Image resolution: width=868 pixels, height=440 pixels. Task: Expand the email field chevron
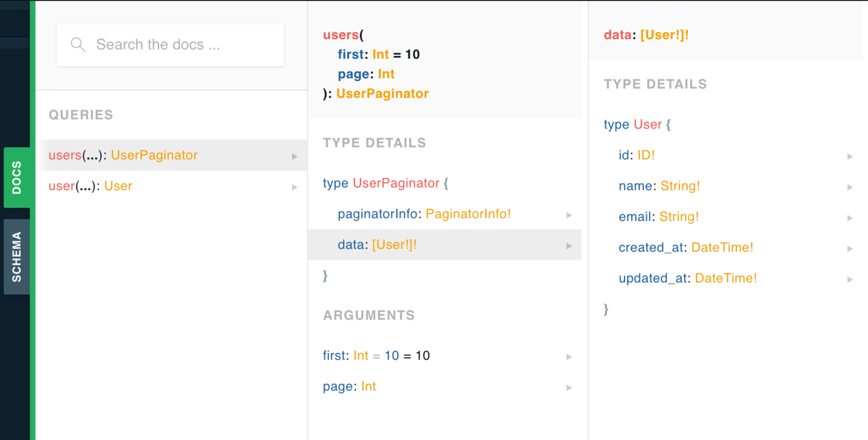tap(850, 218)
